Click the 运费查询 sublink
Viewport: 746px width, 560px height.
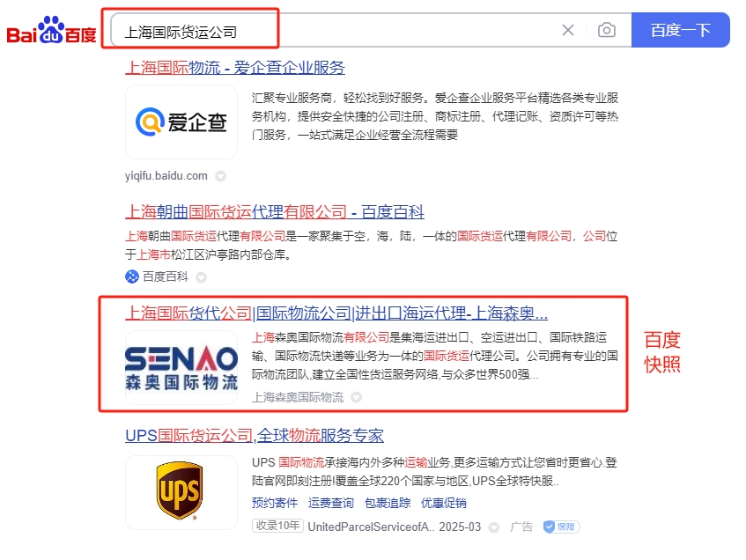tap(331, 503)
